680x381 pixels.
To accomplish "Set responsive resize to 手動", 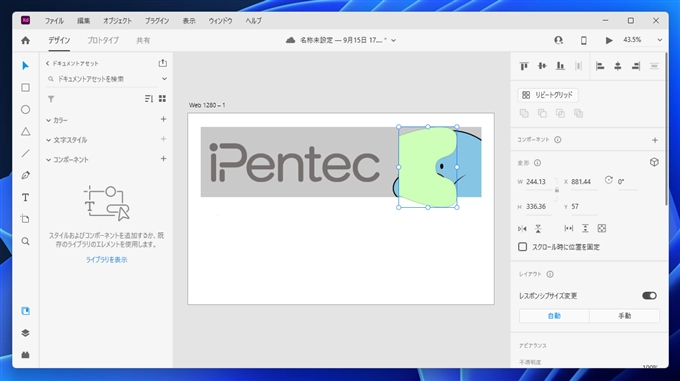I will point(624,316).
